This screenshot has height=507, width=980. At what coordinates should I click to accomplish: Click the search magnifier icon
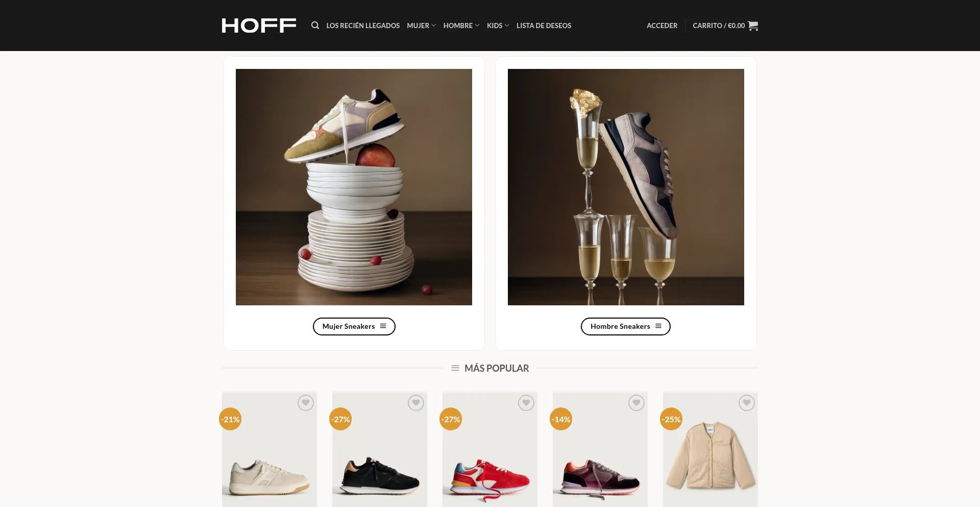(x=315, y=26)
